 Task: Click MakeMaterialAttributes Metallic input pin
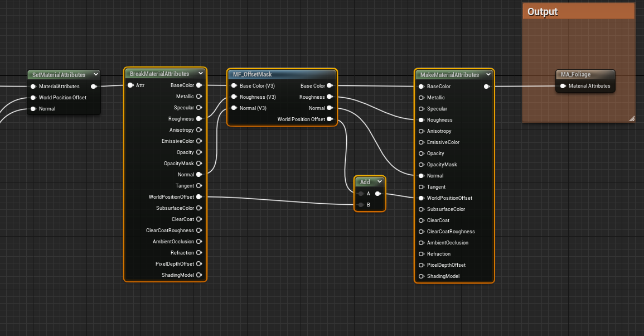coord(422,98)
